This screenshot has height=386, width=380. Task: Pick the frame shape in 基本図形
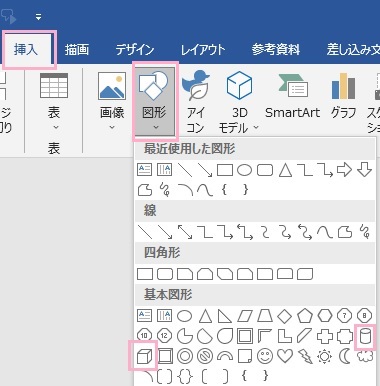(245, 336)
